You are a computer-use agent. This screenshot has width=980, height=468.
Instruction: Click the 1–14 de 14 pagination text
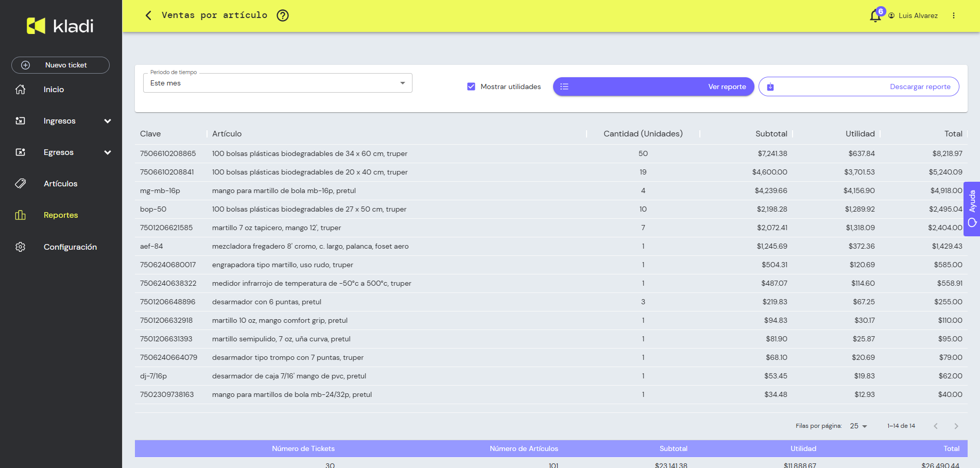click(x=901, y=426)
